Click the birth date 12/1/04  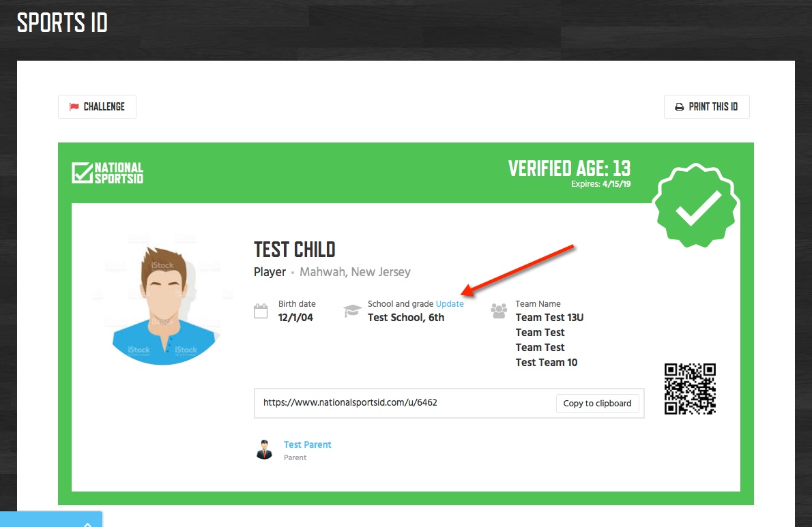[295, 318]
